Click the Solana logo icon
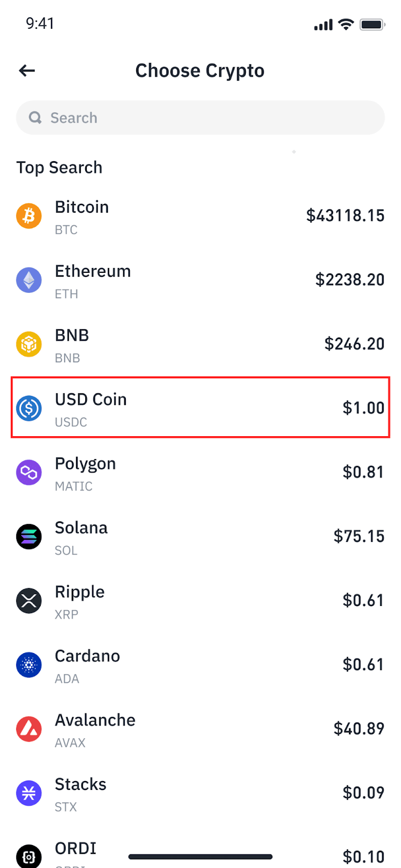Viewport: 401px width, 868px height. point(29,537)
